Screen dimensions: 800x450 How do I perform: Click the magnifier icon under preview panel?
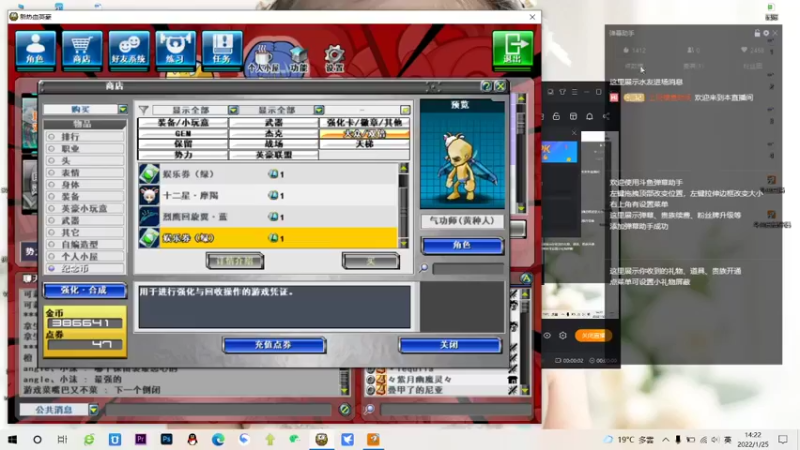tap(424, 268)
